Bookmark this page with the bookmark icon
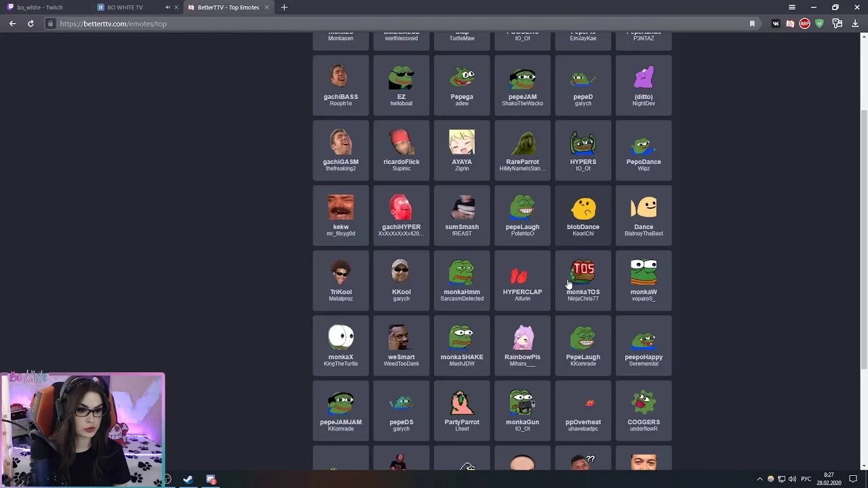 (752, 24)
